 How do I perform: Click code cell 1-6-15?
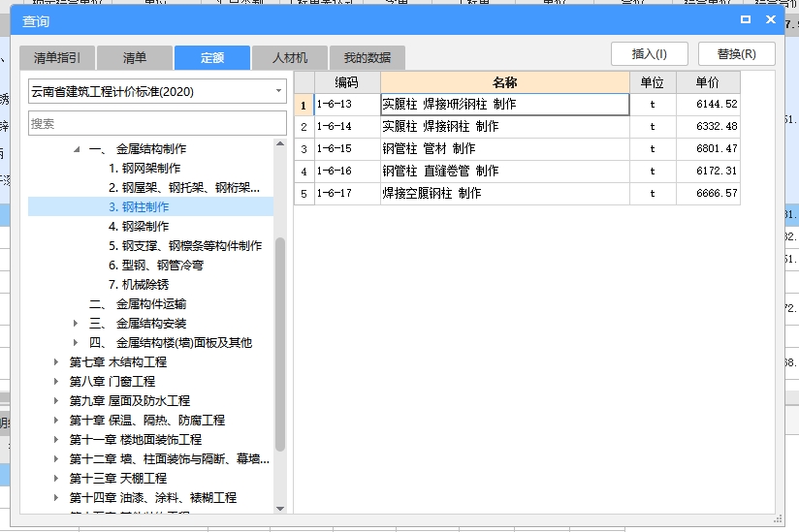tap(347, 149)
